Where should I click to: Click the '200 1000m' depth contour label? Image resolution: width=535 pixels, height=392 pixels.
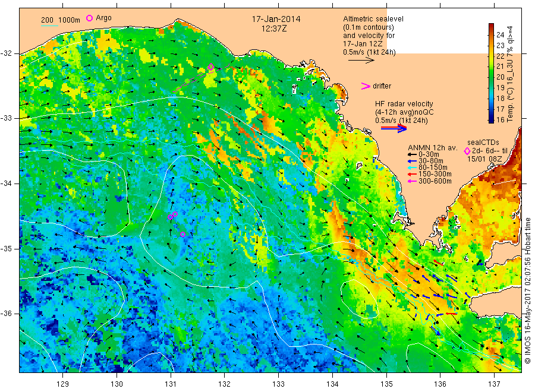[x=61, y=20]
